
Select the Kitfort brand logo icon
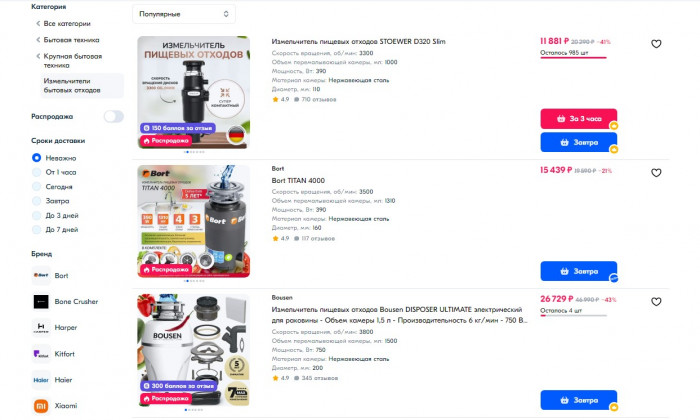coord(41,354)
